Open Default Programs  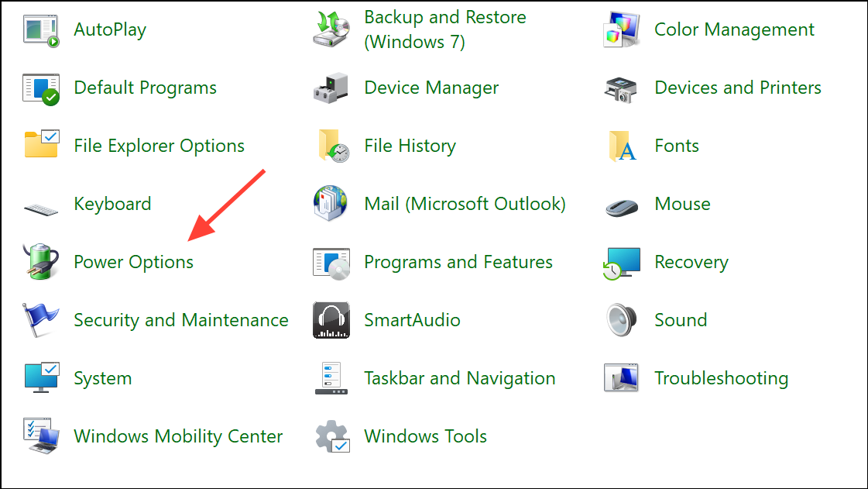145,88
